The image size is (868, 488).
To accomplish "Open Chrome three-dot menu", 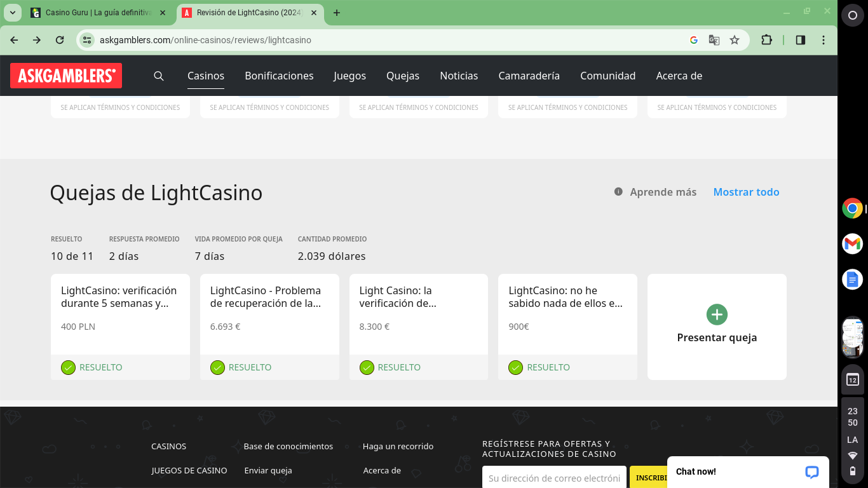I will pos(824,40).
